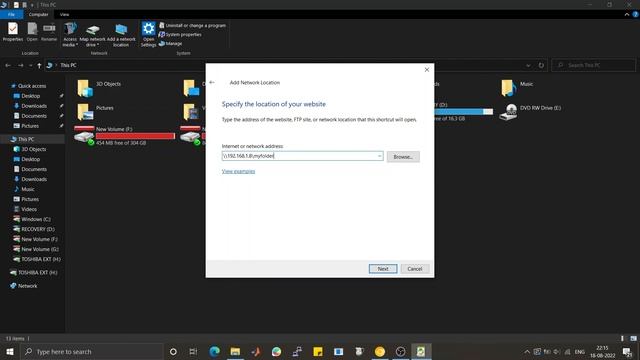This screenshot has width=640, height=360.
Task: Collapse the ribbon with the chevron
Action: pos(627,14)
